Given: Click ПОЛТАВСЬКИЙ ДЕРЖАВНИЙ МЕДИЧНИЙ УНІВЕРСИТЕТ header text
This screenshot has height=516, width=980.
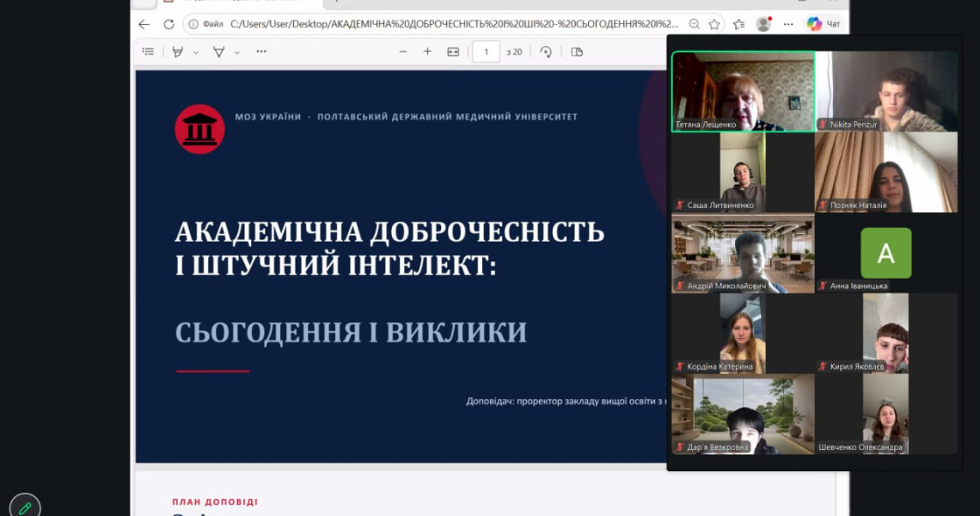Looking at the screenshot, I should pyautogui.click(x=448, y=117).
